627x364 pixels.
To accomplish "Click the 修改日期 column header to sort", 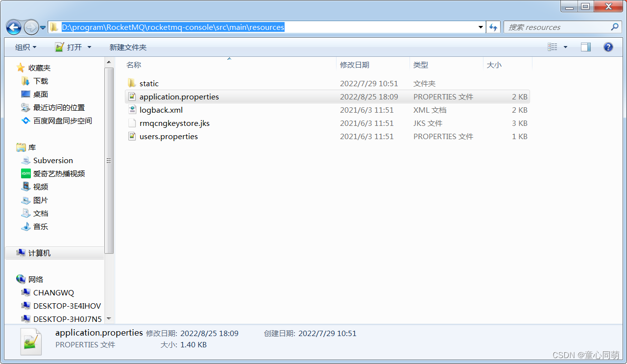I will 354,64.
